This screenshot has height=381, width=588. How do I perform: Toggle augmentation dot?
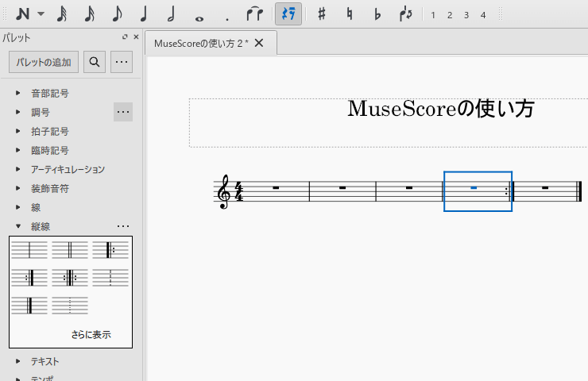tap(227, 19)
